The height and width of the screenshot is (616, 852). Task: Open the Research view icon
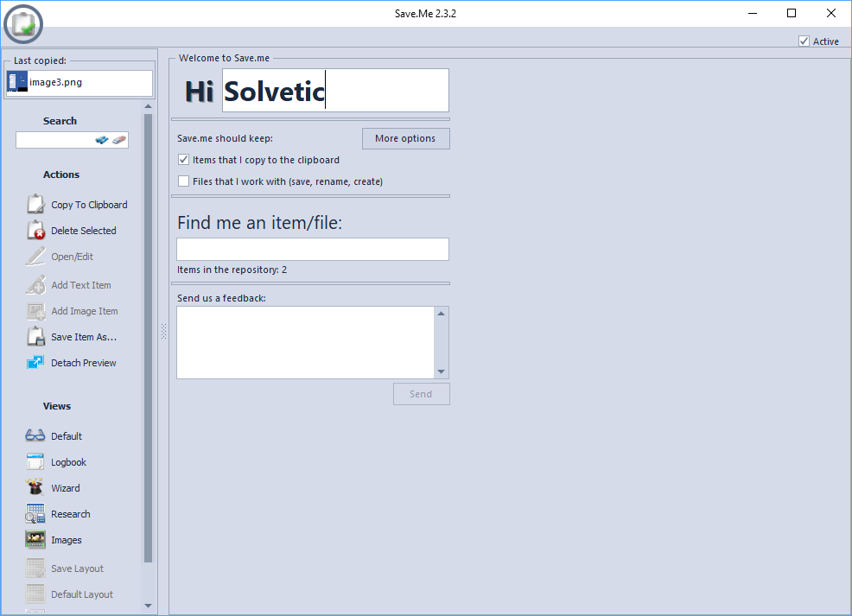35,513
